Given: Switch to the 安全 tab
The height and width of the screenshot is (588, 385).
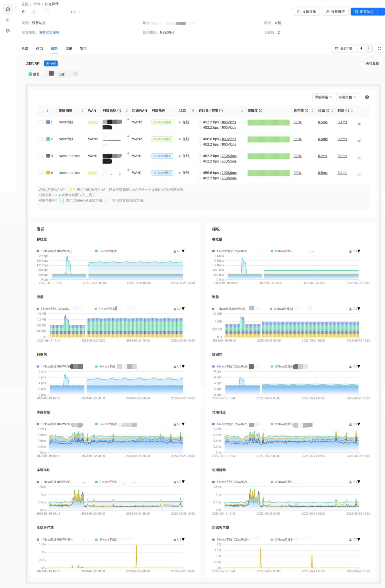Looking at the screenshot, I should coord(83,49).
